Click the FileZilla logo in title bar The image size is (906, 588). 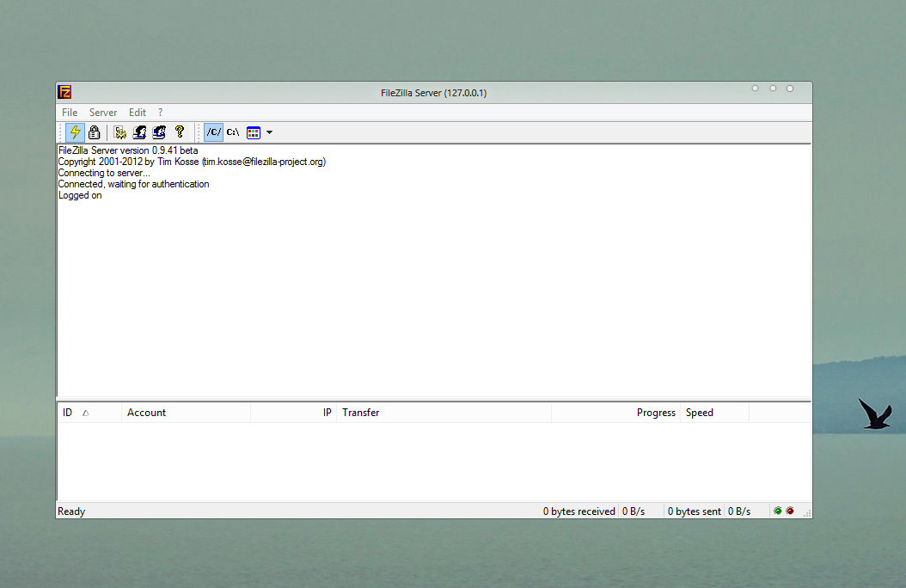64,93
